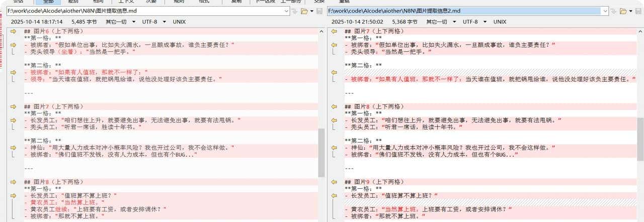
Task: Copy right '神仙' line to left side
Action: tap(334, 148)
